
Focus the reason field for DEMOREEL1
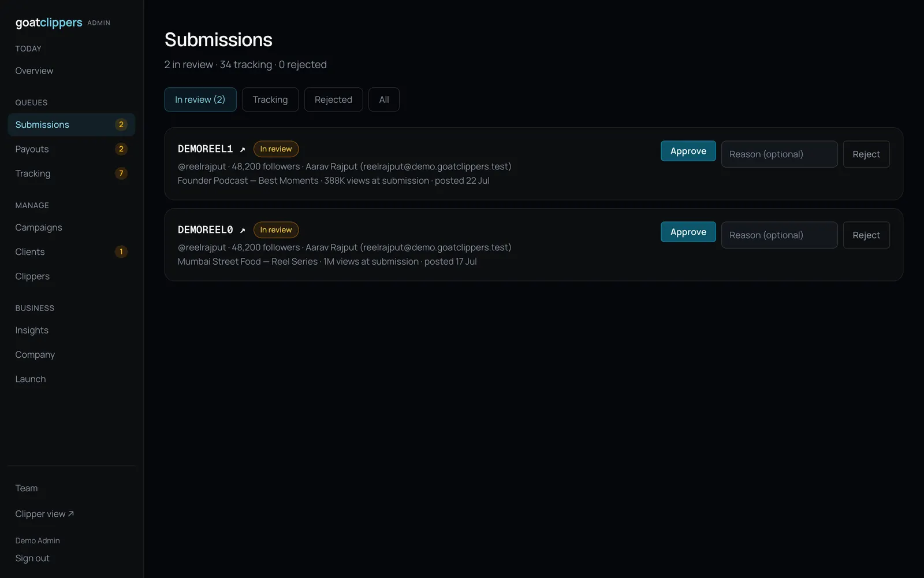click(779, 154)
